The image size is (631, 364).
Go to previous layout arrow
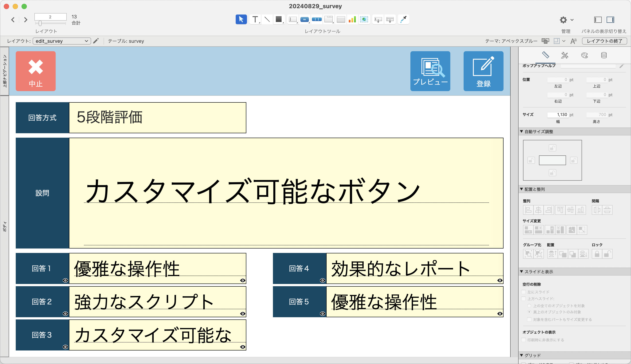coord(13,20)
